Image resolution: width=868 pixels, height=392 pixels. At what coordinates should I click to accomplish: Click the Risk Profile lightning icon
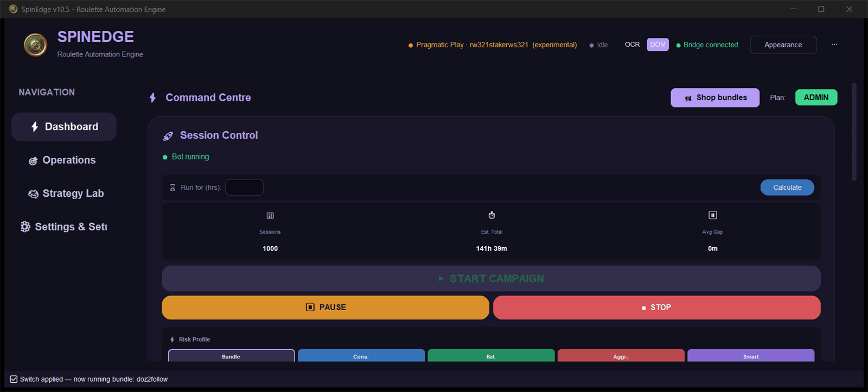[173, 339]
